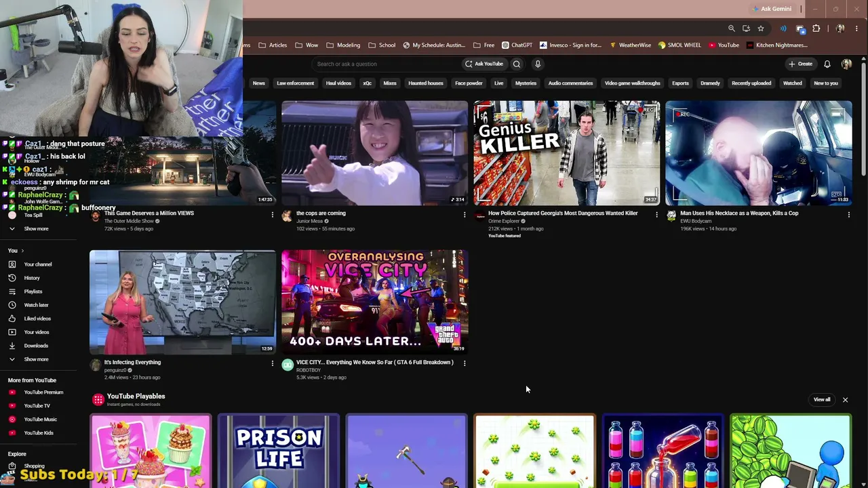Image resolution: width=868 pixels, height=488 pixels.
Task: Expand Show more below Downloads
Action: tap(36, 359)
